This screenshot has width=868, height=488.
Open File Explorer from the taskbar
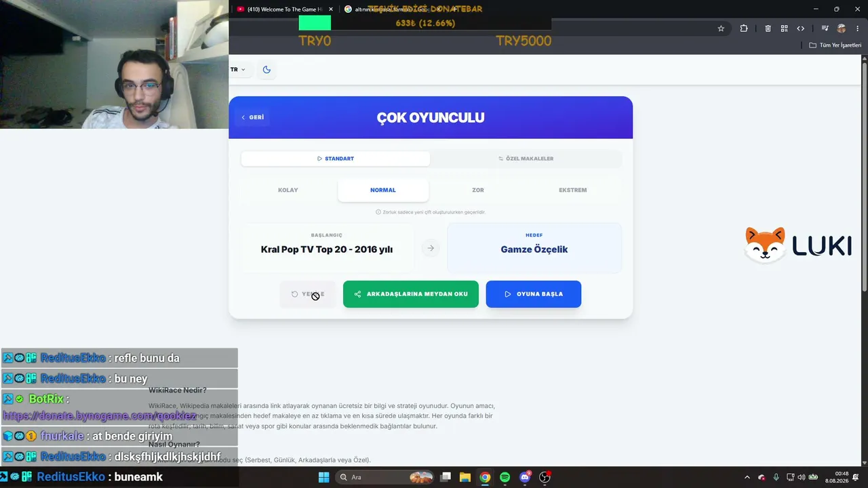[x=465, y=477]
